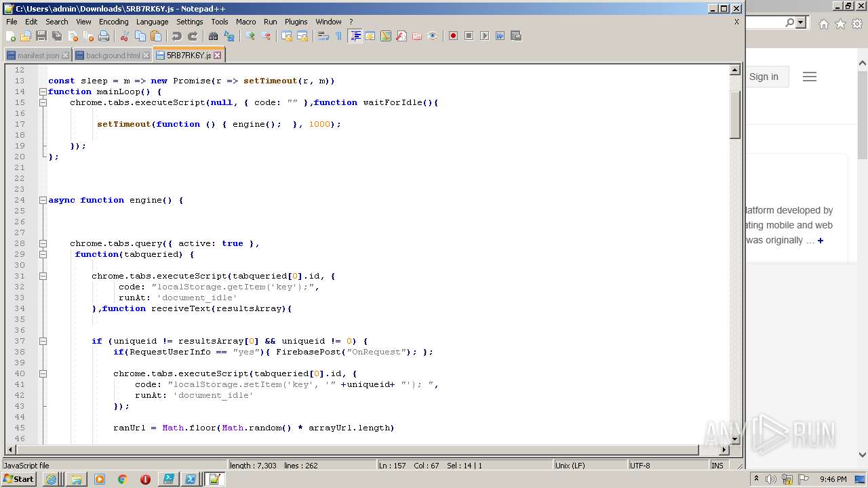Open User Defined Language dialog icon
The height and width of the screenshot is (488, 868).
pyautogui.click(x=370, y=36)
